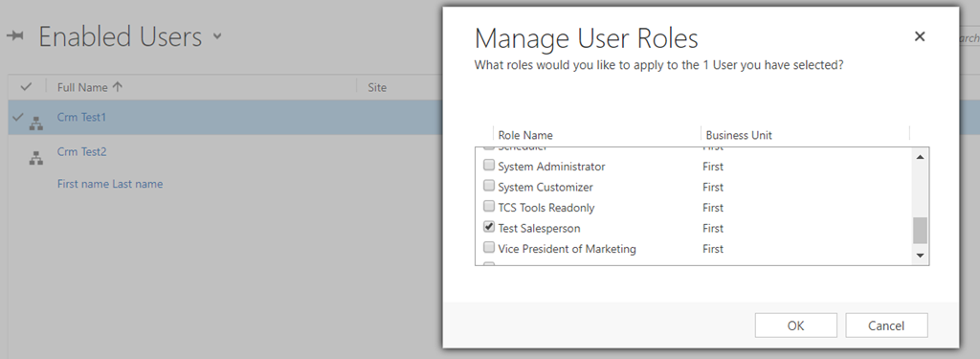
Task: Open First name Last name user
Action: pyautogui.click(x=110, y=184)
